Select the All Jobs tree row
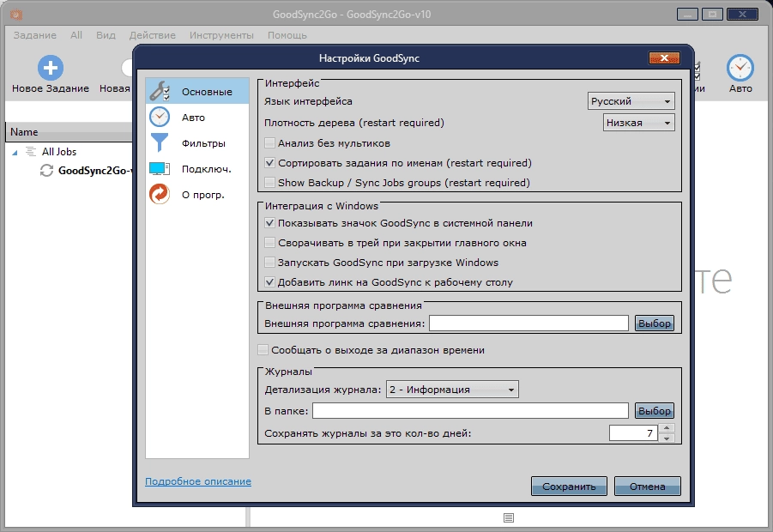This screenshot has width=773, height=532. click(x=59, y=151)
